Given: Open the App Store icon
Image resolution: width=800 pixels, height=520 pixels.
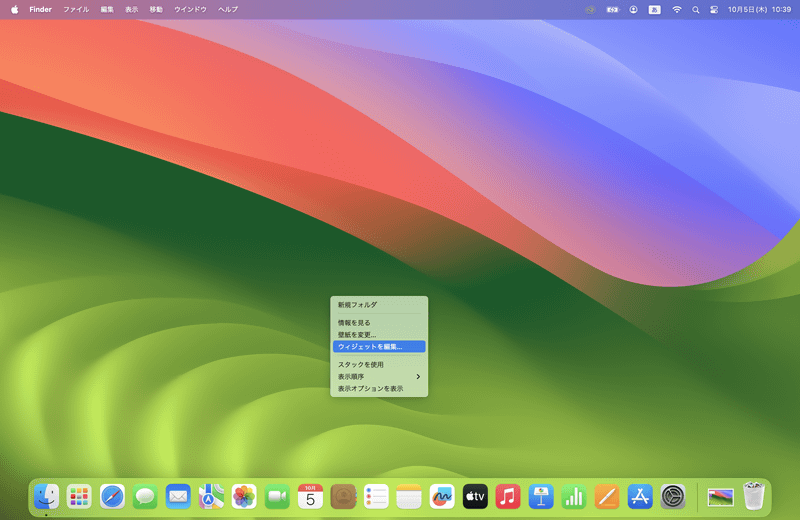Looking at the screenshot, I should coord(640,497).
